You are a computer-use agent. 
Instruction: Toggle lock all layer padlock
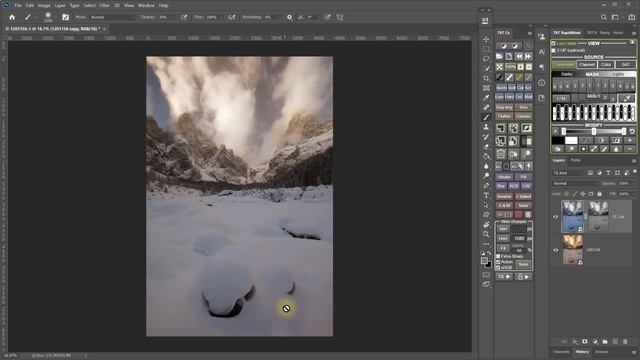point(599,194)
